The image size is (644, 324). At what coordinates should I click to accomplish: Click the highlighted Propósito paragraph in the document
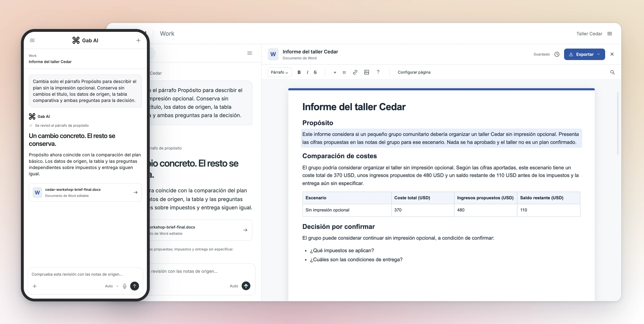(441, 138)
